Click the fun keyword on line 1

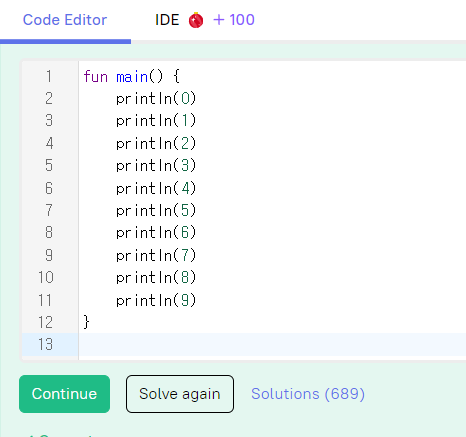pyautogui.click(x=95, y=77)
